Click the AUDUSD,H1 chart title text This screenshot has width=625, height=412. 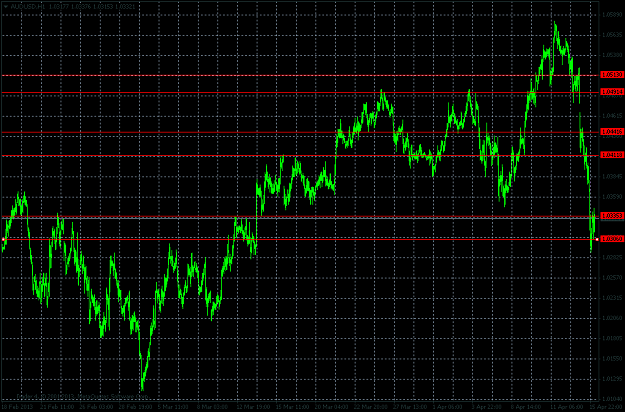tap(28, 7)
